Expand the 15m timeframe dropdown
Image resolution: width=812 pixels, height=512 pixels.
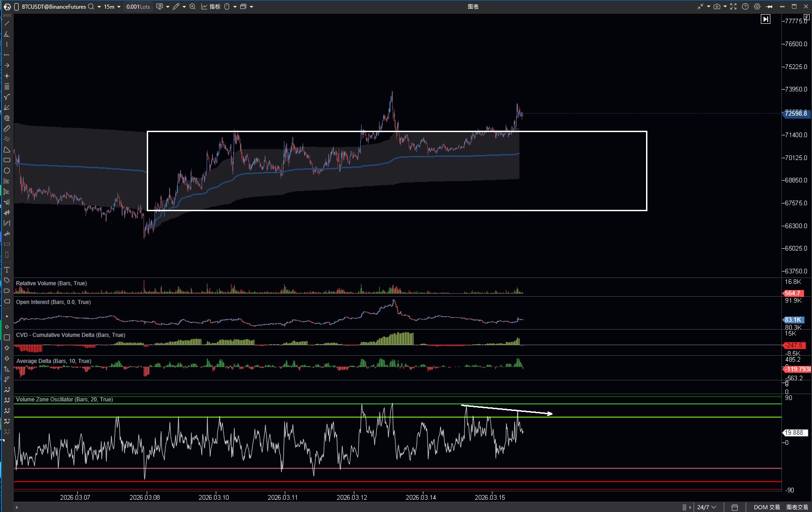119,7
